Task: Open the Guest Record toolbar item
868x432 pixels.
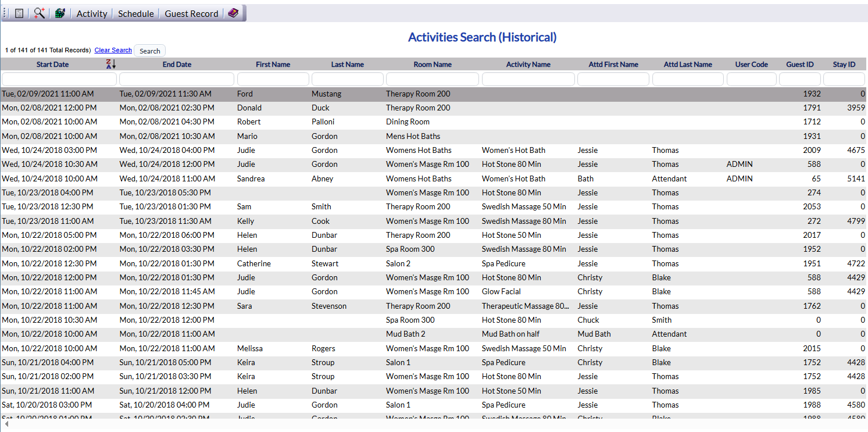Action: pyautogui.click(x=191, y=13)
